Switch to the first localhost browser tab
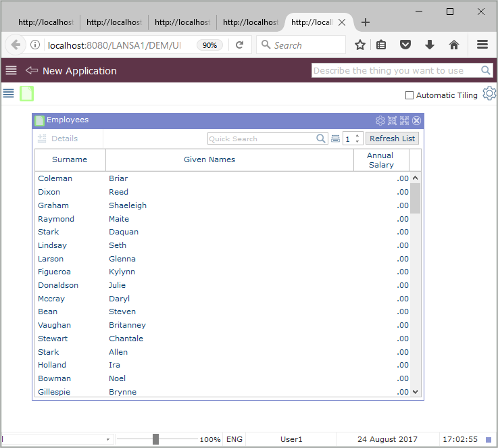 point(45,22)
